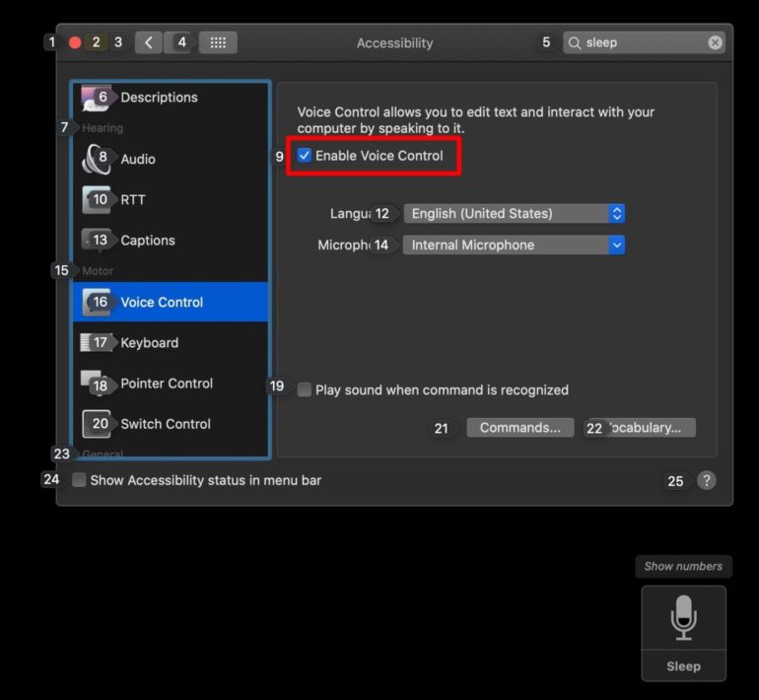
Task: Click the Sleep microphone icon
Action: coord(683,619)
